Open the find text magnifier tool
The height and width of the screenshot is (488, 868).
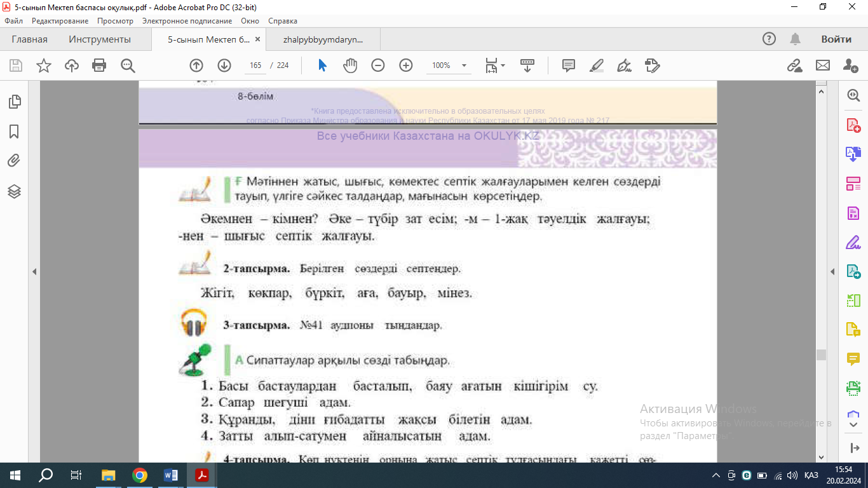click(x=128, y=65)
